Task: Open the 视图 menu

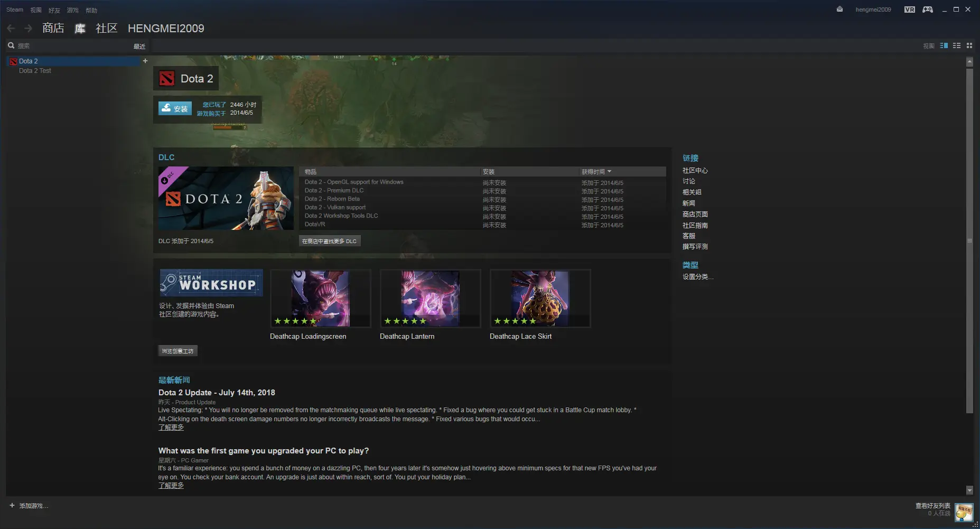Action: click(x=36, y=10)
